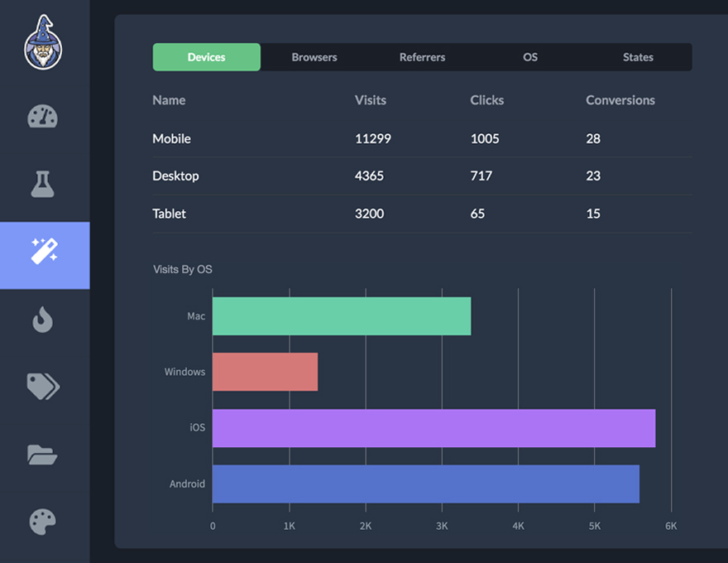Viewport: 728px width, 563px height.
Task: Select the OS tab
Action: pyautogui.click(x=529, y=57)
